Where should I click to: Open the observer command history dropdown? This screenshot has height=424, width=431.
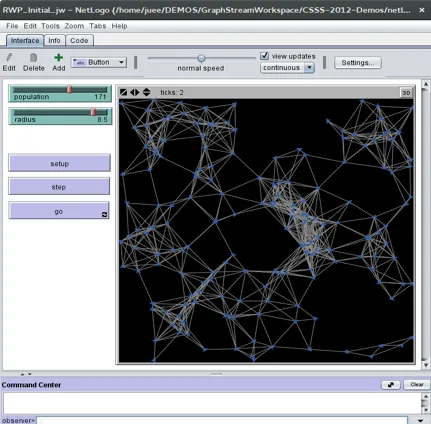coord(420,420)
